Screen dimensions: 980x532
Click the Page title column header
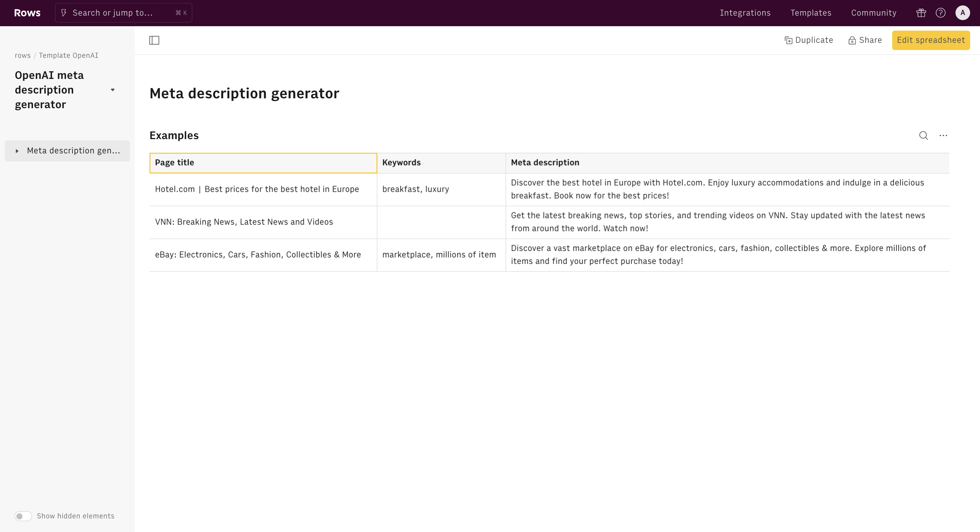pyautogui.click(x=263, y=163)
